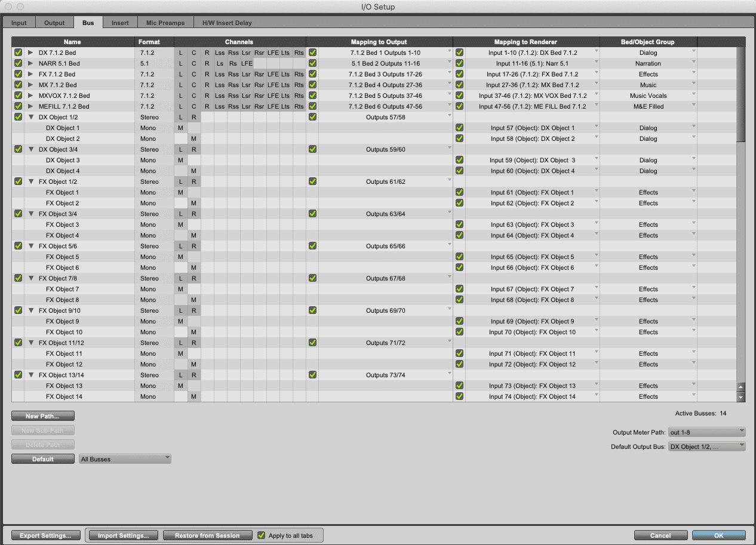Disable the DX 7.1.2 Bed bus checkbox
The height and width of the screenshot is (545, 756).
click(x=18, y=53)
